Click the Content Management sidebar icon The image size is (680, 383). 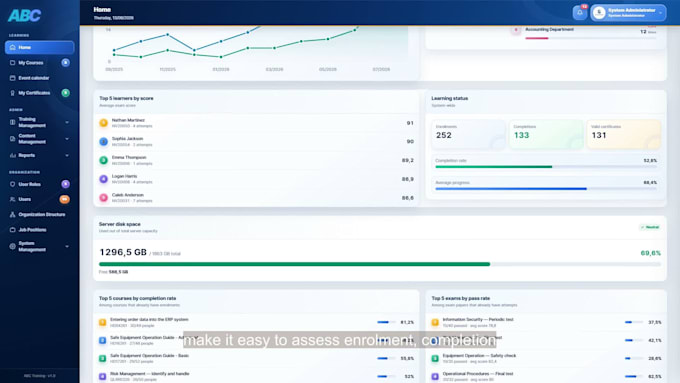click(x=13, y=139)
